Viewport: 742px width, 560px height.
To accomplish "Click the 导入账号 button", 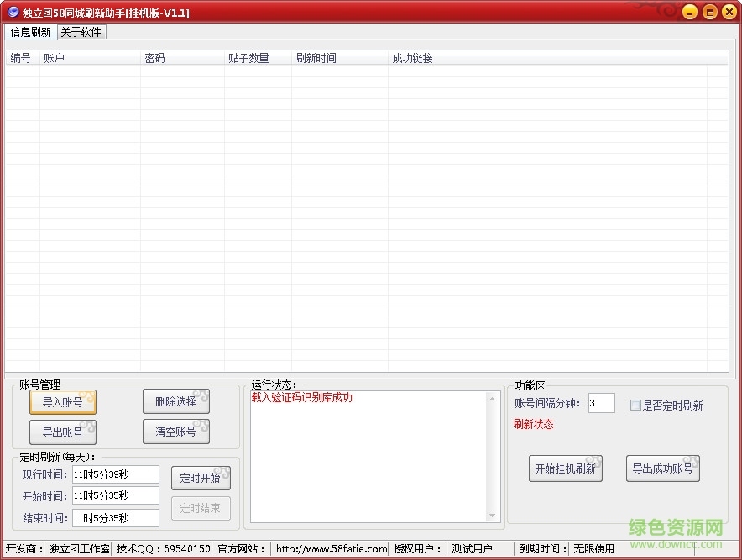I will (x=62, y=402).
